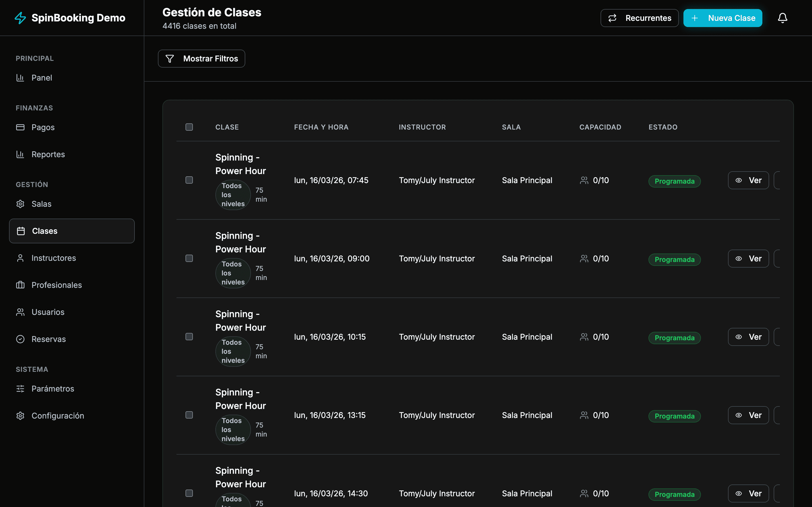This screenshot has height=507, width=812.
Task: Select the Salas gear icon
Action: [20, 204]
